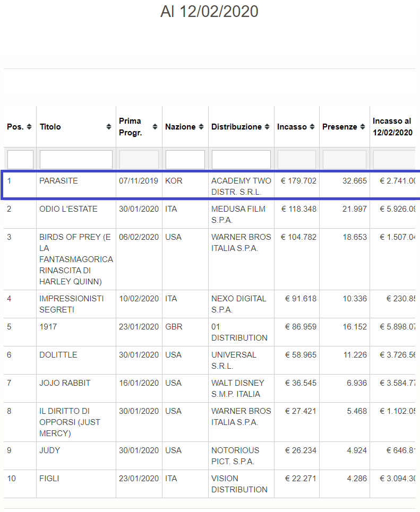Click the 16.152 presenze value

pyautogui.click(x=355, y=327)
